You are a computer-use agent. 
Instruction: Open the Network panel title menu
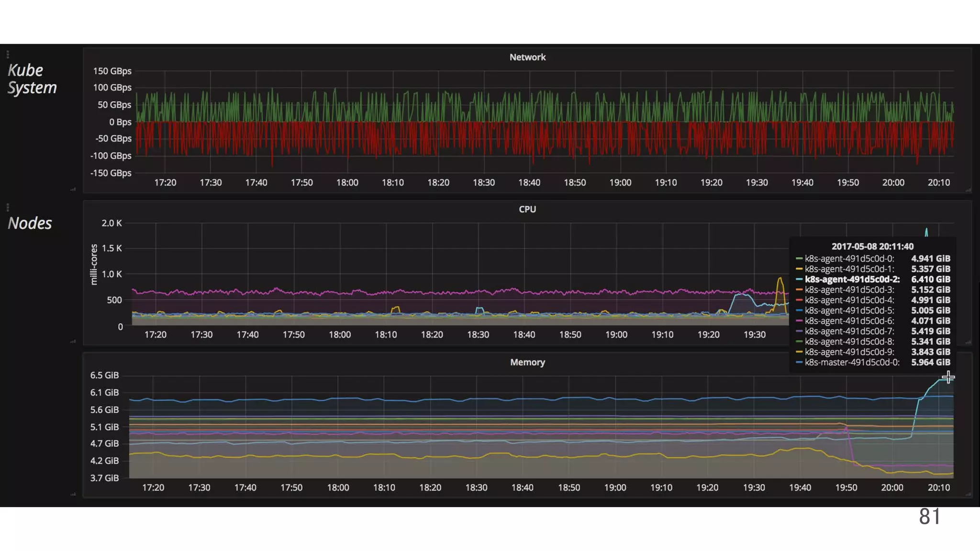point(527,57)
